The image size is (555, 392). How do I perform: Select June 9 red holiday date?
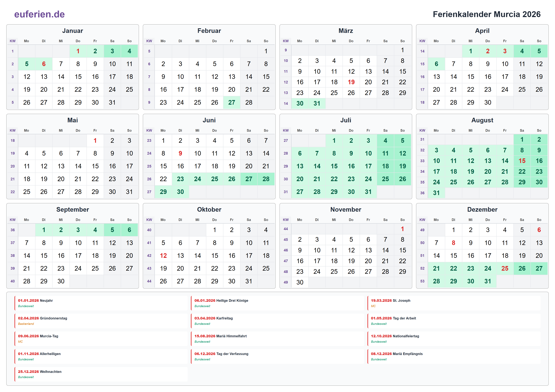(x=180, y=153)
